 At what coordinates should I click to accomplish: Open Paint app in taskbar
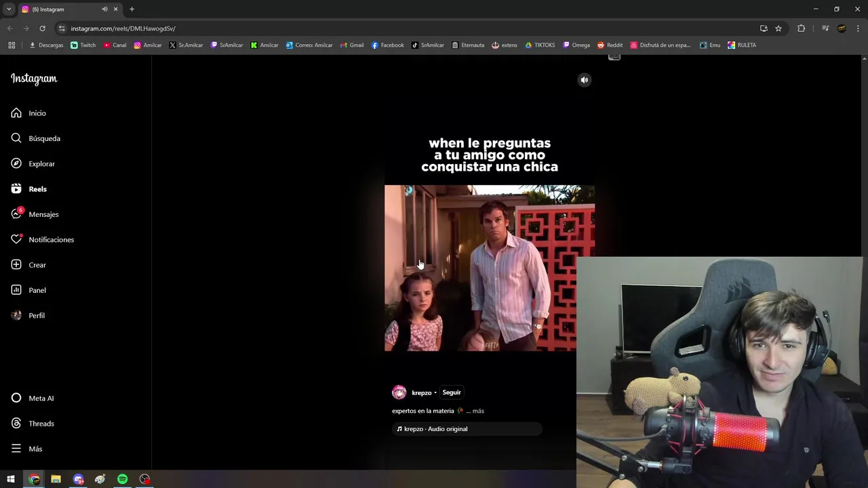pos(100,479)
